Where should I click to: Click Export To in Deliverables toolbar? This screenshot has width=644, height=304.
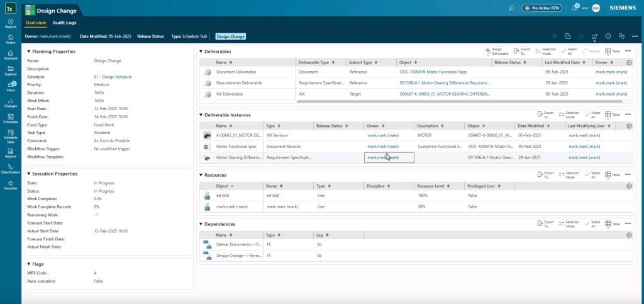[x=521, y=52]
